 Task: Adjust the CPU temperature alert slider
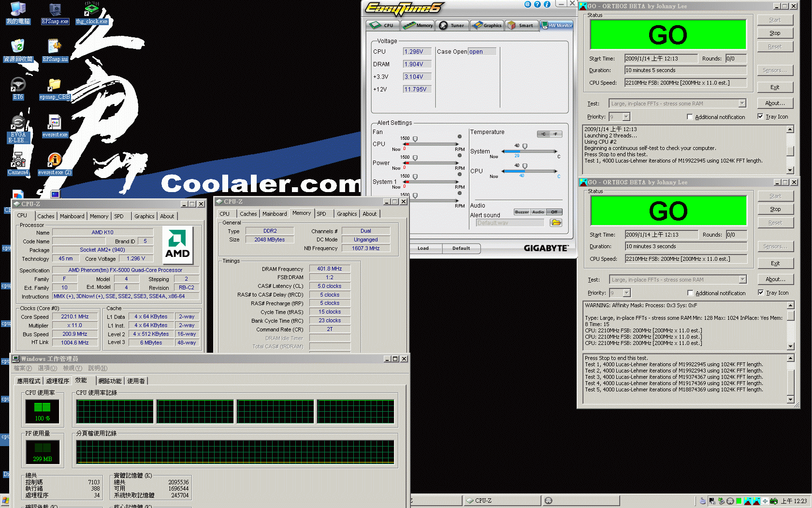(x=525, y=166)
